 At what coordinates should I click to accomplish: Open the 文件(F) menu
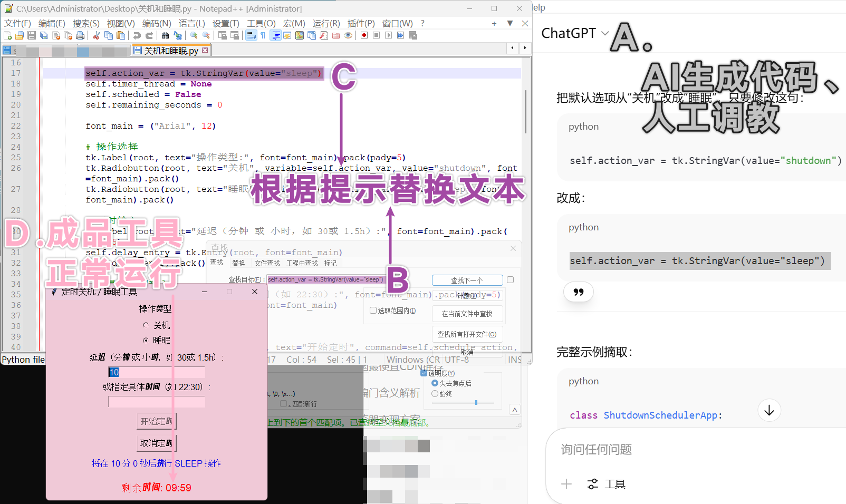click(x=17, y=23)
